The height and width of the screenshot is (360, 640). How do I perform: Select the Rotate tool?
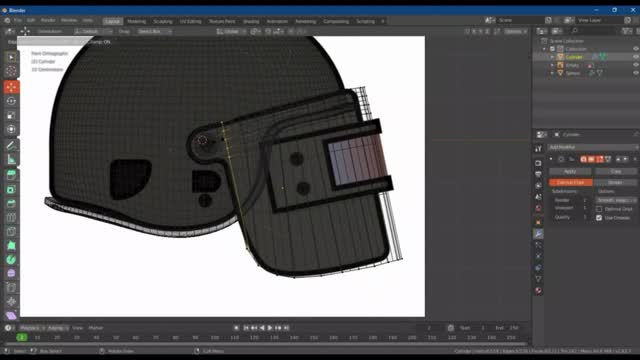coord(11,101)
